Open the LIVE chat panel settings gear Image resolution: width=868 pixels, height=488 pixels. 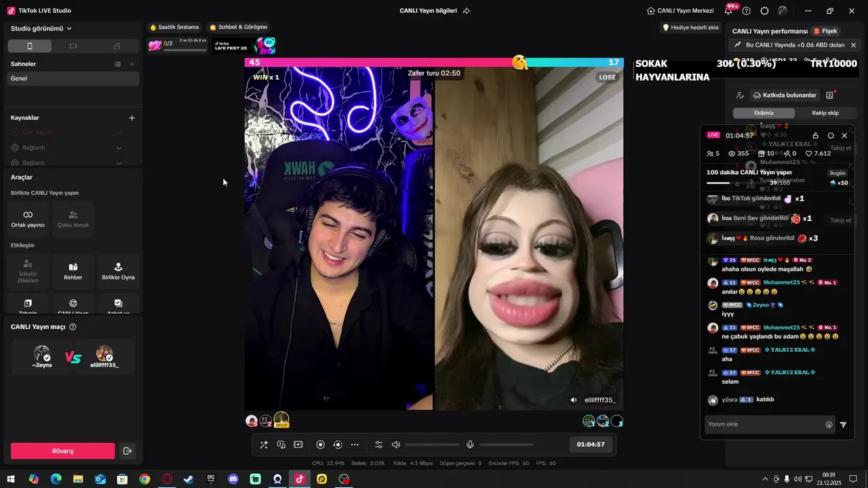[831, 136]
